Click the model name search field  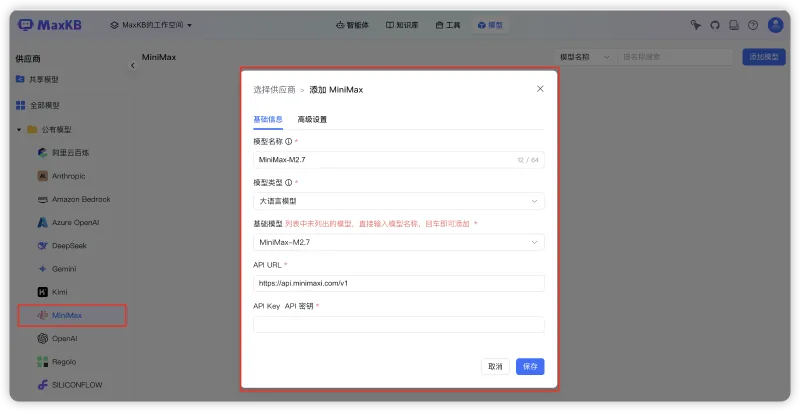pos(675,57)
